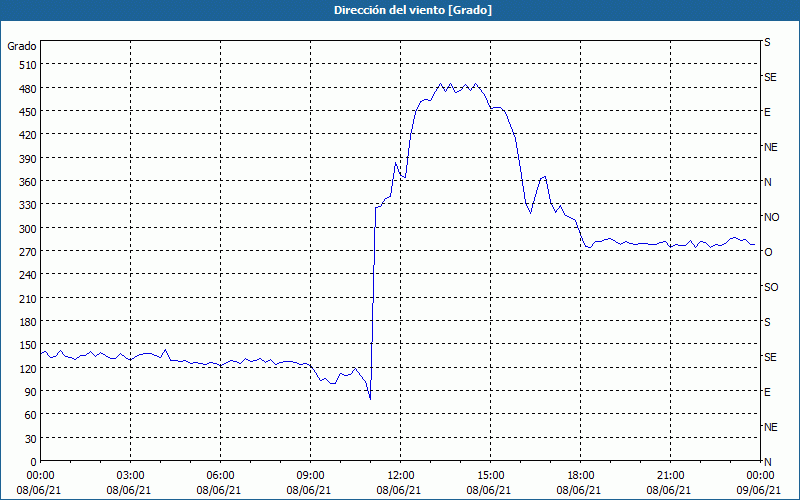Image resolution: width=800 pixels, height=500 pixels.
Task: Select the 'O' compass label on right axis
Action: point(768,252)
